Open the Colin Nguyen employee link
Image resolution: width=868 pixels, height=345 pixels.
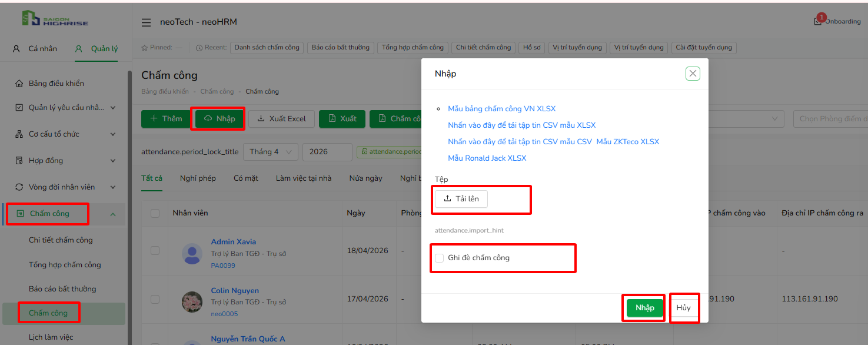[x=235, y=291]
